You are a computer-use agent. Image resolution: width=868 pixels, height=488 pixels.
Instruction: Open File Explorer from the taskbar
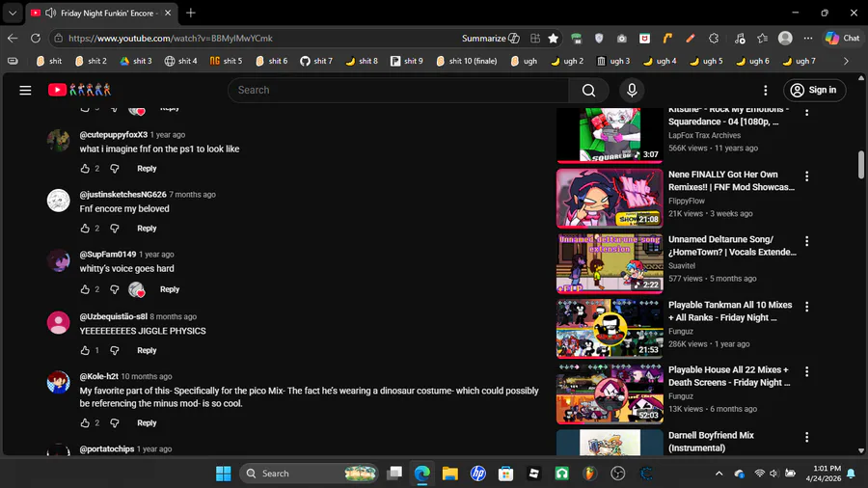pyautogui.click(x=449, y=474)
